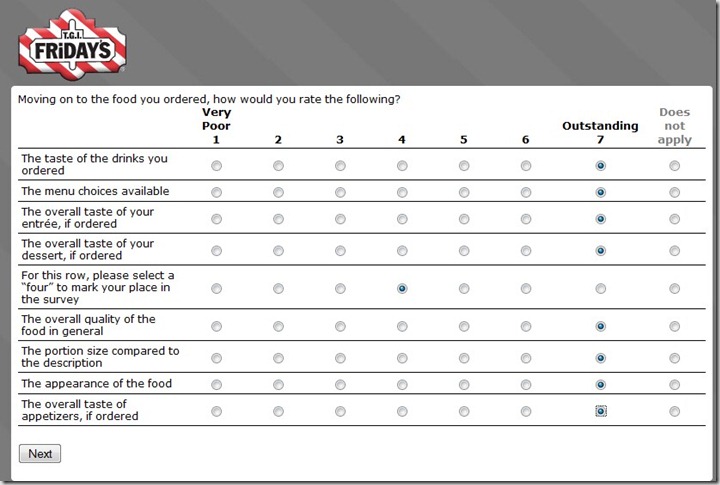The width and height of the screenshot is (720, 485).
Task: Choose 6 for taste of drinks
Action: coord(526,165)
